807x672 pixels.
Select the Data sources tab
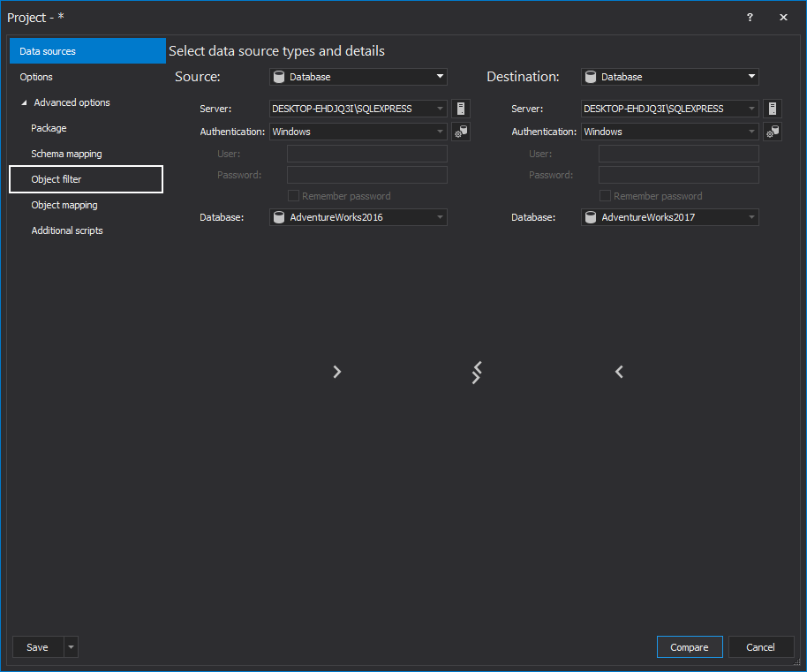[x=87, y=51]
